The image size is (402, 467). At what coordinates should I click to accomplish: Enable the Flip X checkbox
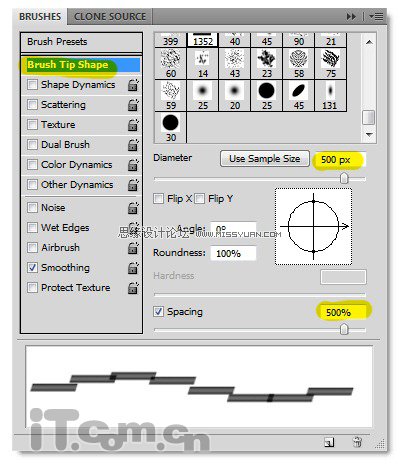coord(158,199)
